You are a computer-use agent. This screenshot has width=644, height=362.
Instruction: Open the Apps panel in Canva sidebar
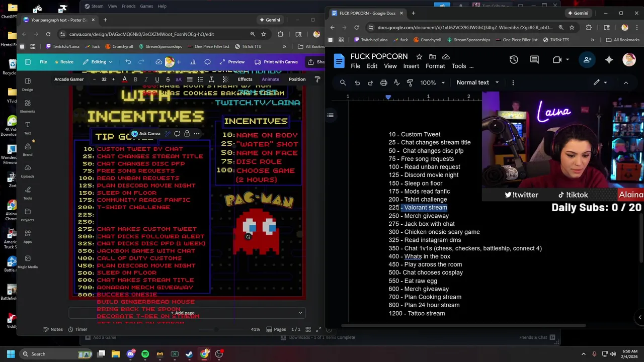[27, 236]
